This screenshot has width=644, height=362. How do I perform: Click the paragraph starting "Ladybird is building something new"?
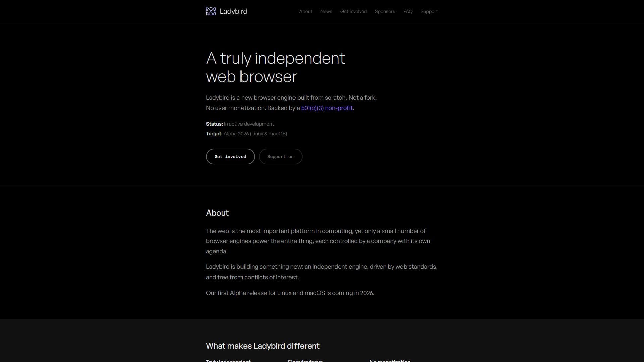[x=322, y=272]
